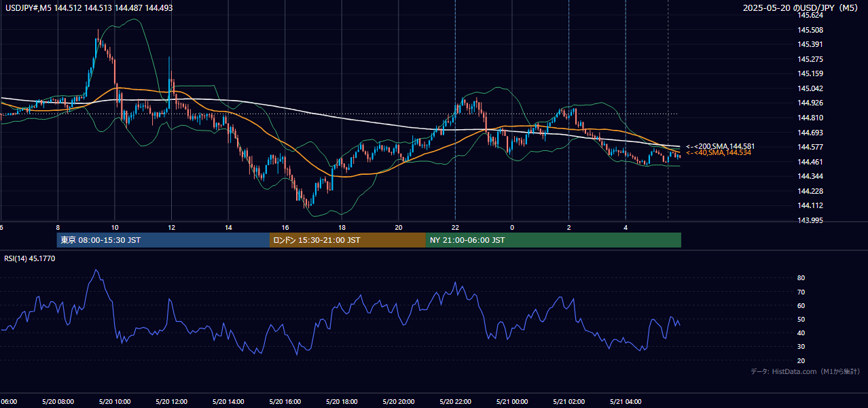
Task: Click the RSI axis level 70
Action: click(801, 292)
